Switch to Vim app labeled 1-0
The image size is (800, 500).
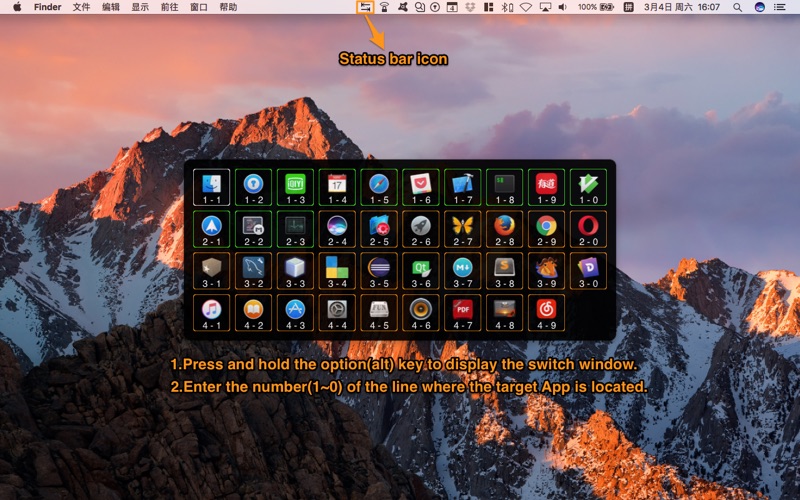(x=588, y=187)
